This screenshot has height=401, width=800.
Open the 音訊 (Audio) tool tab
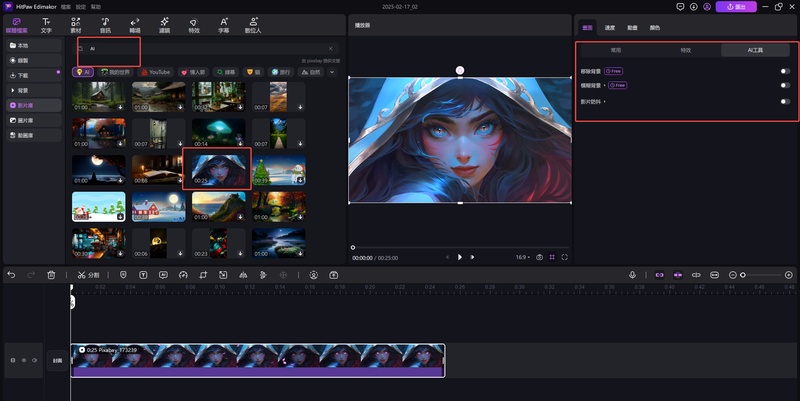[105, 25]
